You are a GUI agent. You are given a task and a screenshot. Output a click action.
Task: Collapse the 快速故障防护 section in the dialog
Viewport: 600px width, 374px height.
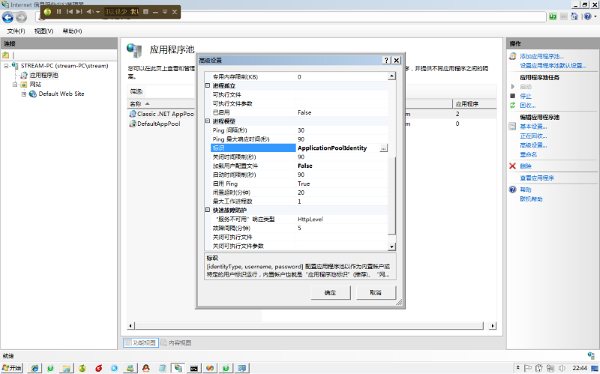(207, 210)
